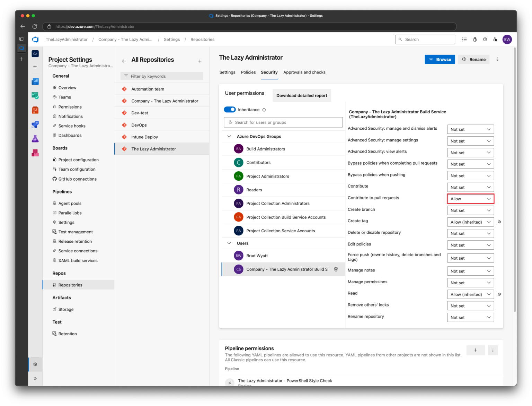Image resolution: width=532 pixels, height=406 pixels.
Task: Select the Dev-test repository
Action: 162,113
